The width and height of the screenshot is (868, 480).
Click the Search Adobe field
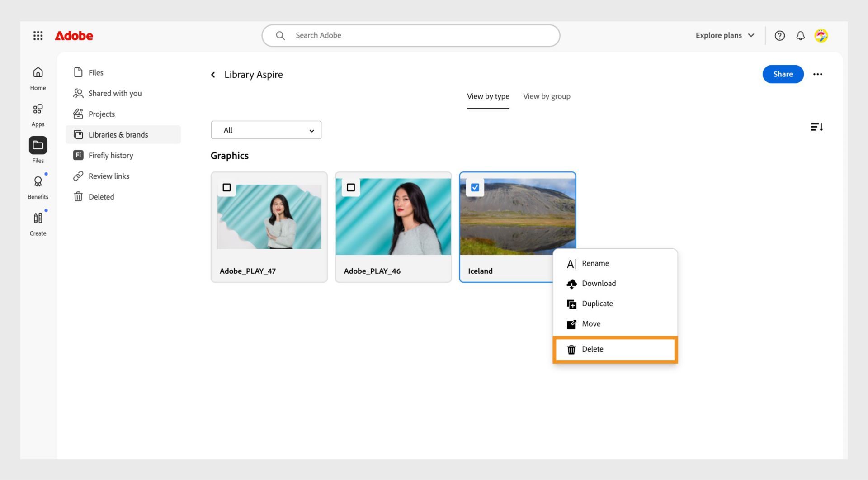coord(410,36)
